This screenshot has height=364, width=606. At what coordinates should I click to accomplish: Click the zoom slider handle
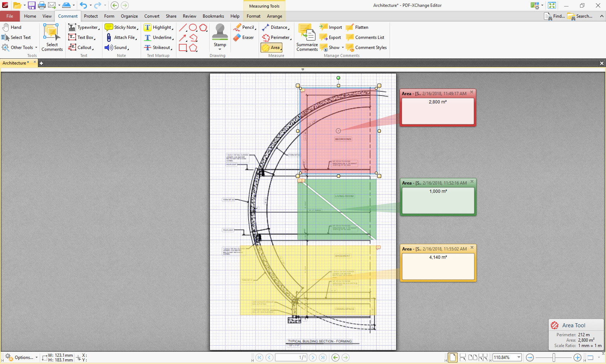coord(554,358)
